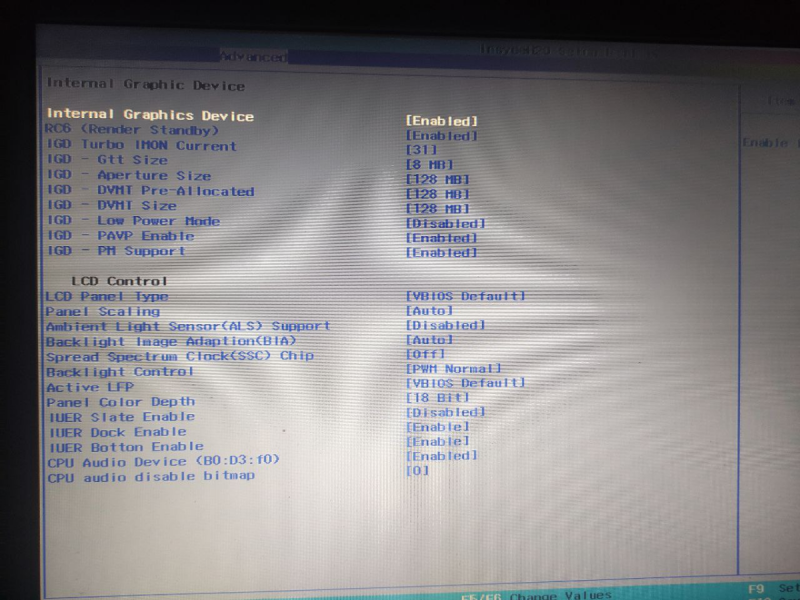Toggle the Enabled value of Internal Graphics Device
The image size is (800, 600).
(442, 121)
